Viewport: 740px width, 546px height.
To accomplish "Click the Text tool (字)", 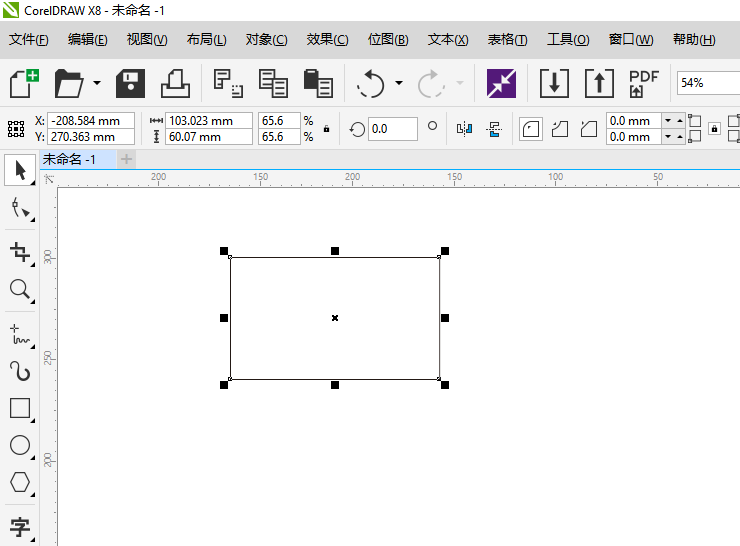I will [x=19, y=526].
